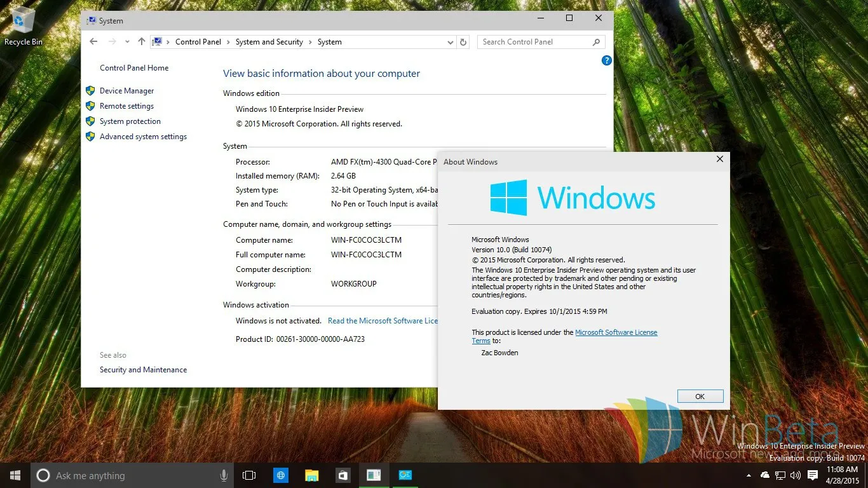Click shield icon beside System protection
Screen dimensions: 868x488
point(90,121)
